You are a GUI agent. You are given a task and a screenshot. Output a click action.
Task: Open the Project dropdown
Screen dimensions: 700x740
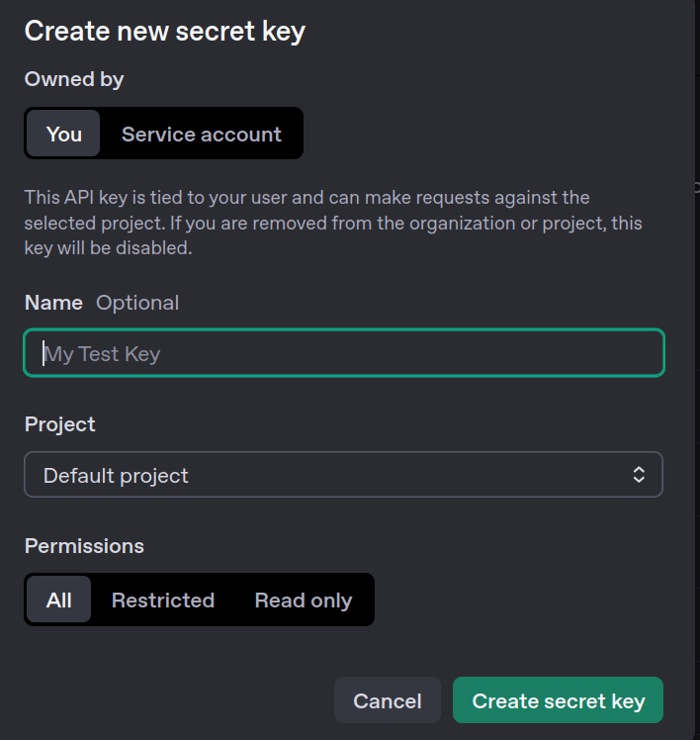pos(343,475)
